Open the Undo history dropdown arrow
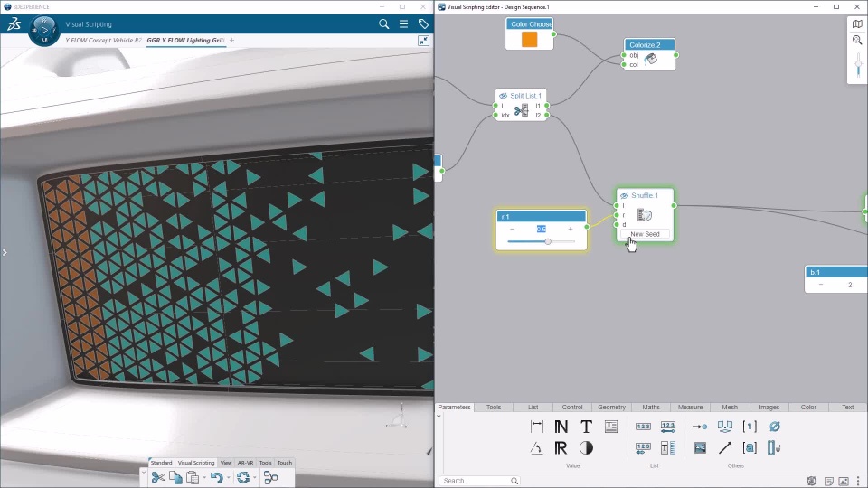 pyautogui.click(x=228, y=477)
